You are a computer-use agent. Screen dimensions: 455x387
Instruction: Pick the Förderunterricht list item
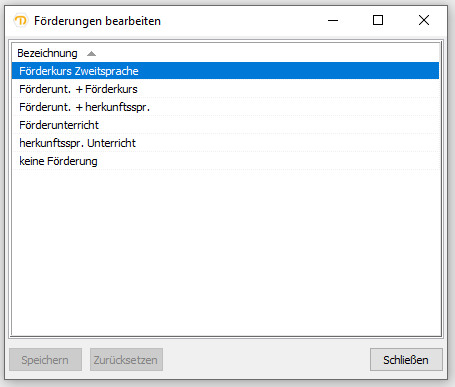point(225,125)
